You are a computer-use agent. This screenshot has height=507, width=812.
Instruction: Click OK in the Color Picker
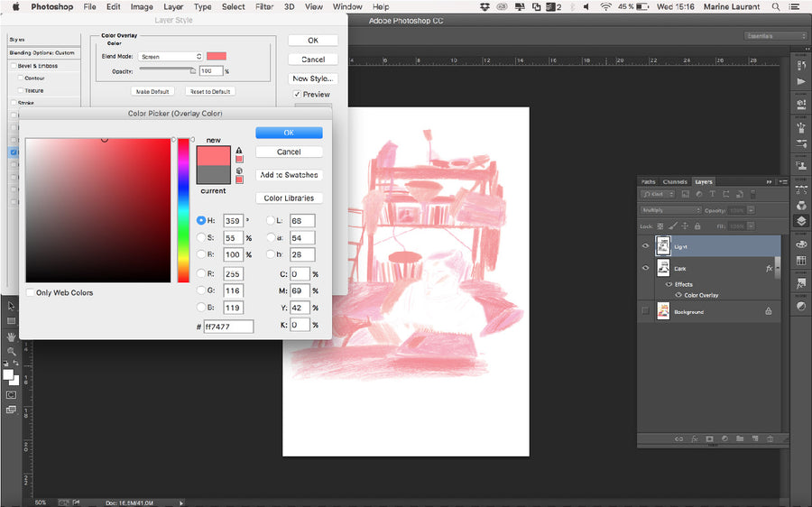click(289, 133)
